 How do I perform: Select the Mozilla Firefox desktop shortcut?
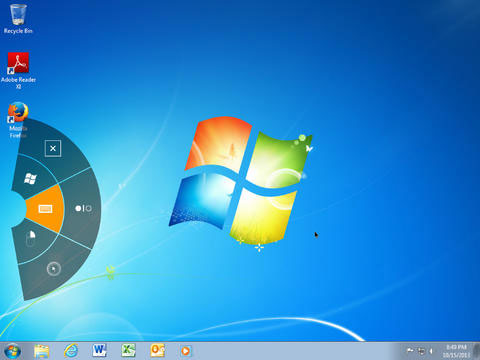point(18,120)
